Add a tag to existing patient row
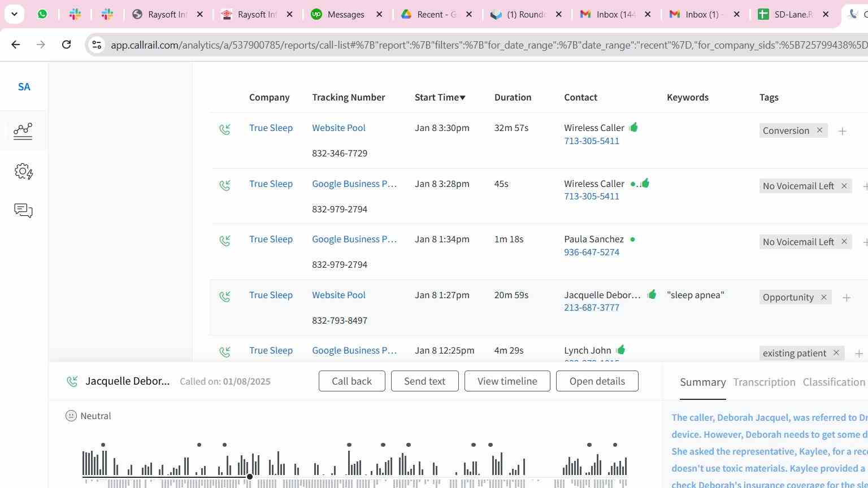 coord(858,354)
